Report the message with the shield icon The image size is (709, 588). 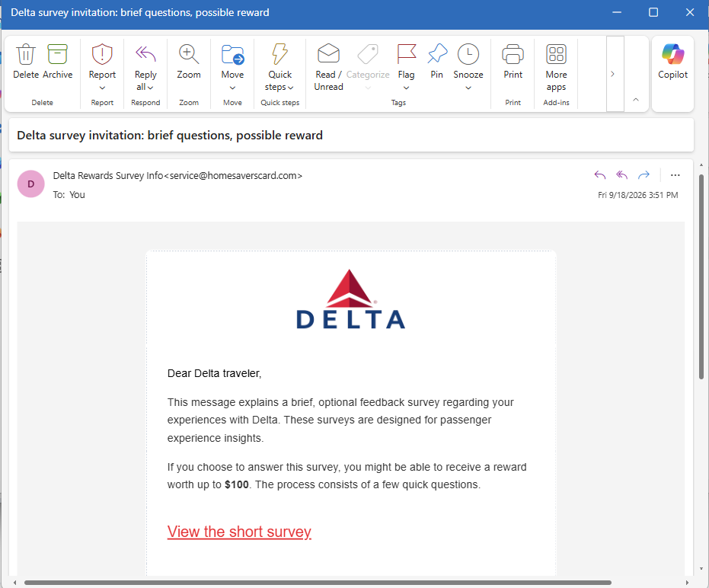click(102, 55)
